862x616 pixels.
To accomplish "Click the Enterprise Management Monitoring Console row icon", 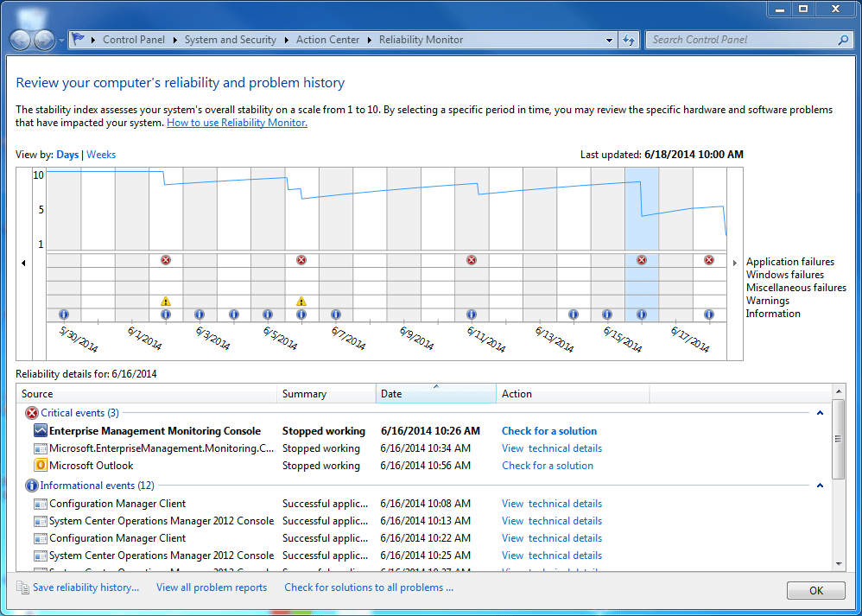I will pos(41,430).
